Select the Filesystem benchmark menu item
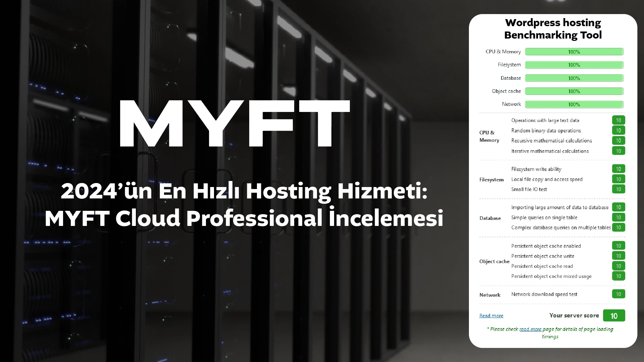 pyautogui.click(x=509, y=65)
